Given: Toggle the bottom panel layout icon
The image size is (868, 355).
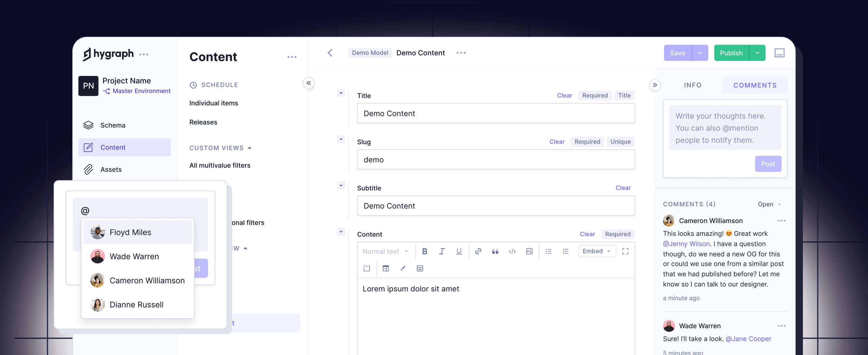Looking at the screenshot, I should coord(779,53).
